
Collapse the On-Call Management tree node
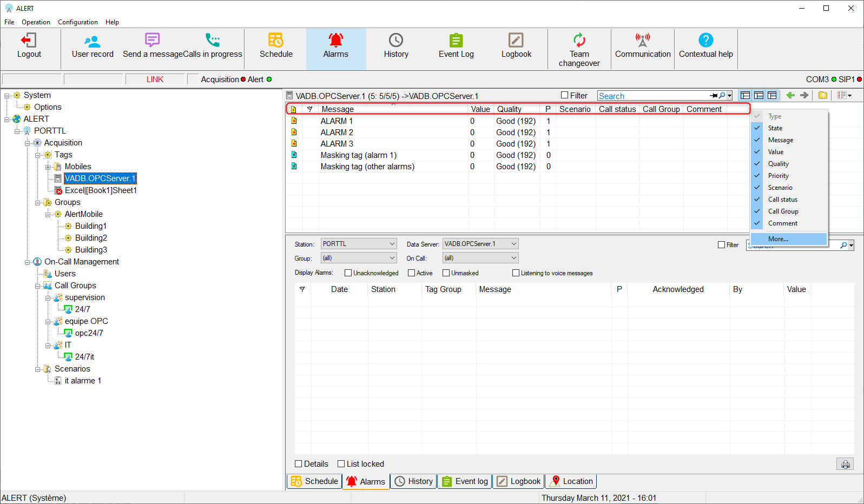coord(27,262)
